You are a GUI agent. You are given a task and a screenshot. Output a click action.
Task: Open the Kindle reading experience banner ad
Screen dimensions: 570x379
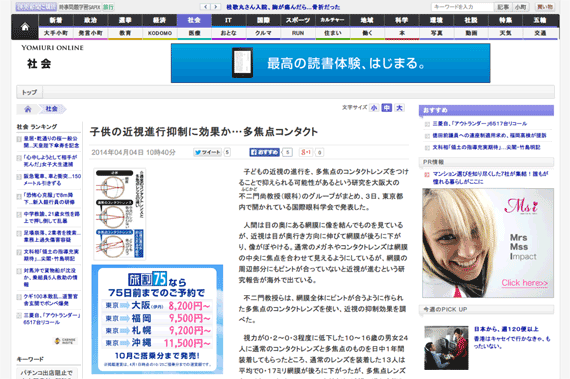click(x=330, y=63)
